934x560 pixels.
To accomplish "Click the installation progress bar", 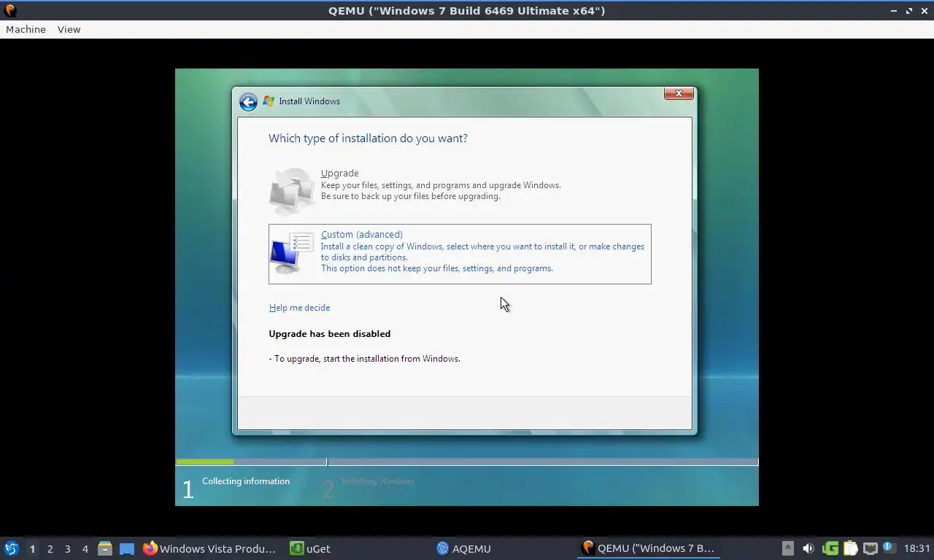I will click(x=467, y=462).
